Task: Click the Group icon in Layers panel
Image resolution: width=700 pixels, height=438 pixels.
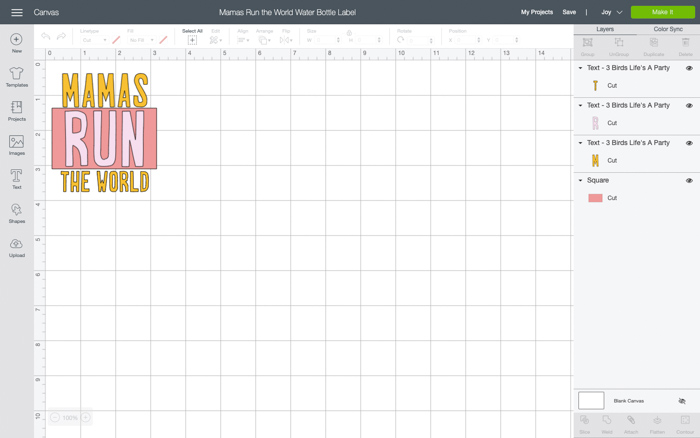Action: click(588, 43)
